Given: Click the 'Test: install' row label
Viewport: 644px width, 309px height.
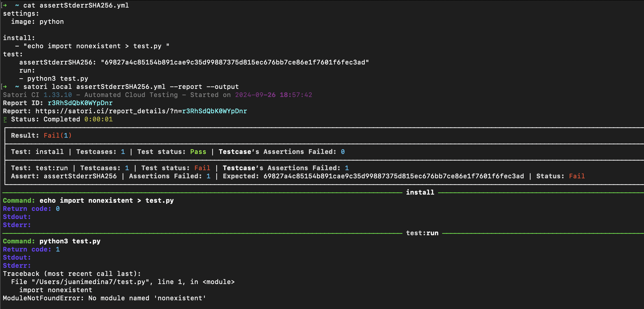Looking at the screenshot, I should 37,152.
